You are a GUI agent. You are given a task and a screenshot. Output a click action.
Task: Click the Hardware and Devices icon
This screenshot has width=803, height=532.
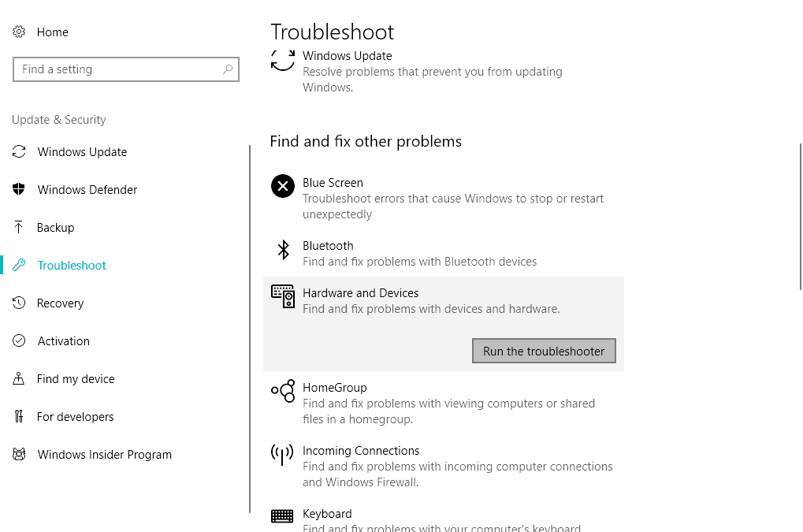click(x=283, y=296)
